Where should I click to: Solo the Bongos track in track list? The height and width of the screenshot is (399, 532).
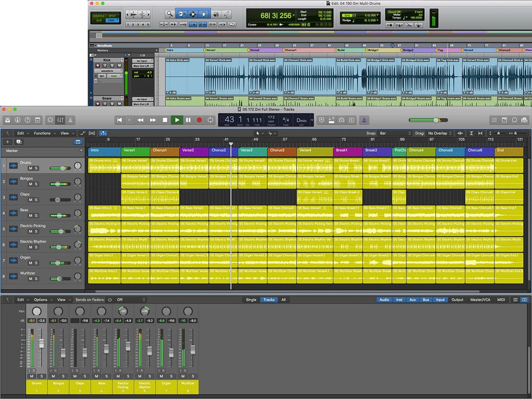tap(36, 184)
